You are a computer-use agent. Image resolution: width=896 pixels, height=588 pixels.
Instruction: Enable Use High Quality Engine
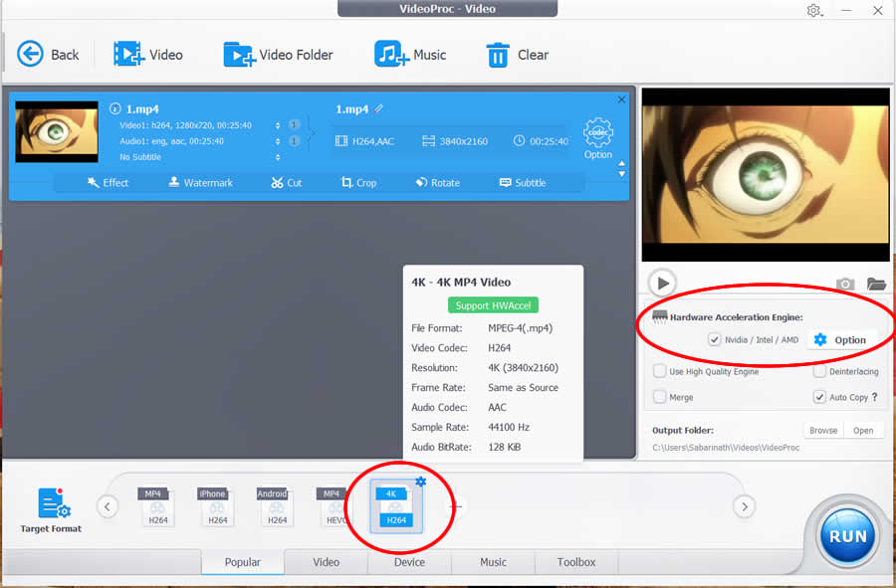(x=660, y=371)
